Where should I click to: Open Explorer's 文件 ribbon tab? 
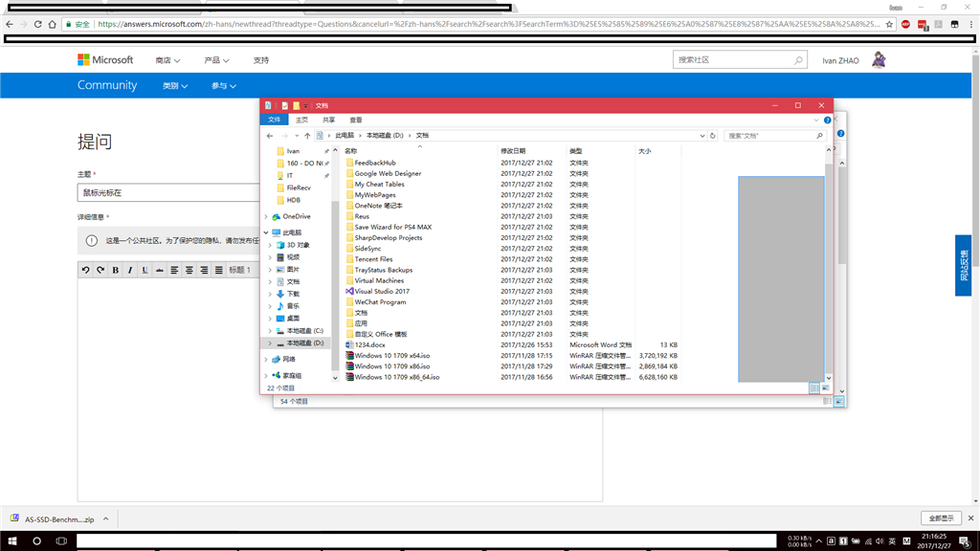[275, 120]
